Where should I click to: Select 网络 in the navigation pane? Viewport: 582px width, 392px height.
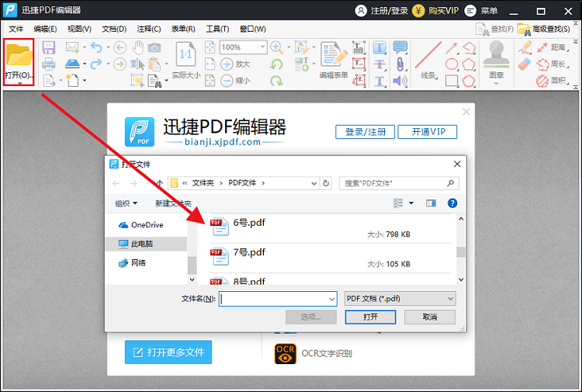point(132,263)
